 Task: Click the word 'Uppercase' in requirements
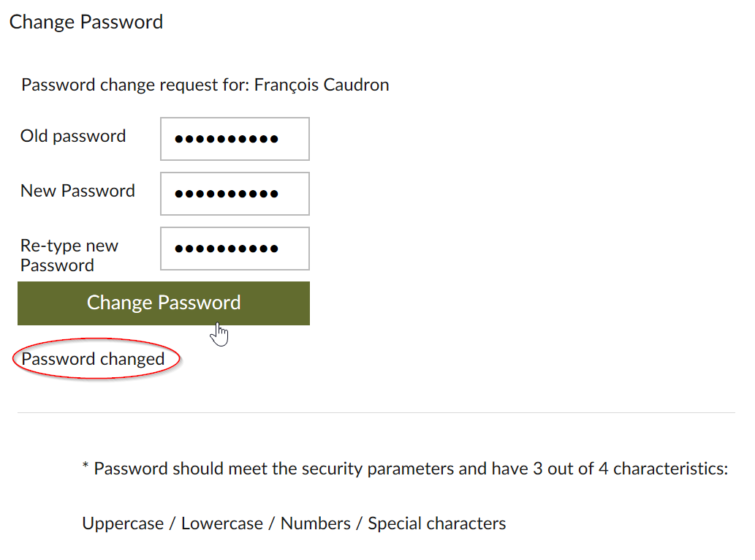123,523
